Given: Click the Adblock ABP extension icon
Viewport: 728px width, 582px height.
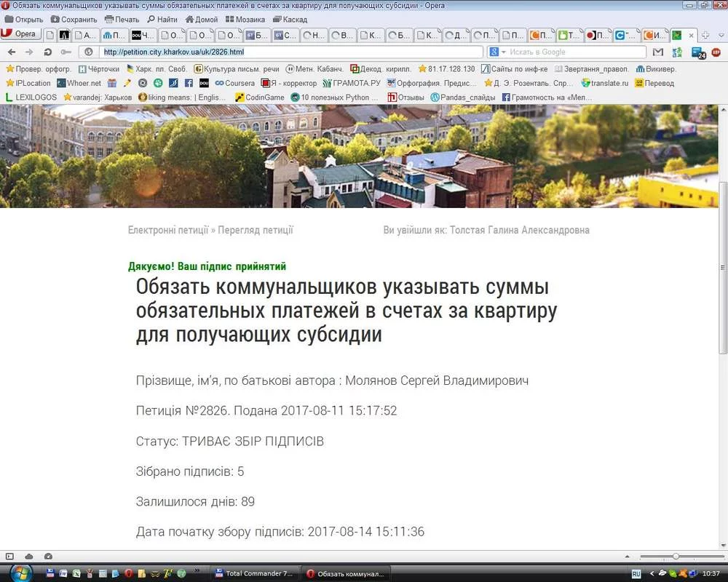Looking at the screenshot, I should pyautogui.click(x=716, y=52).
